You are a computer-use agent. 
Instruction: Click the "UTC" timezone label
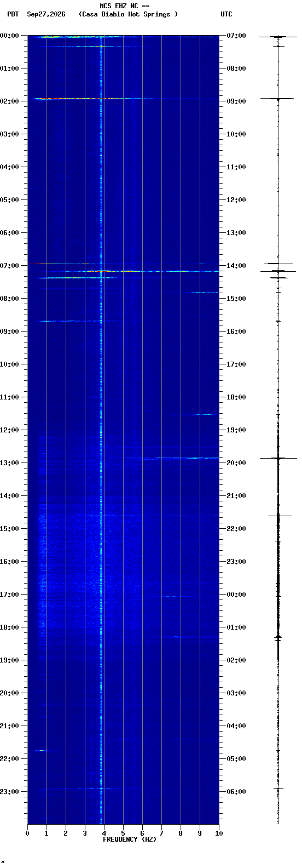click(226, 14)
